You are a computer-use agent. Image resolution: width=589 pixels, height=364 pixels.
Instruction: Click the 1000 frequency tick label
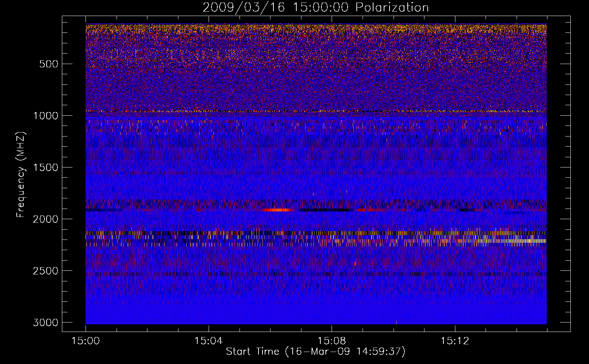pyautogui.click(x=46, y=116)
